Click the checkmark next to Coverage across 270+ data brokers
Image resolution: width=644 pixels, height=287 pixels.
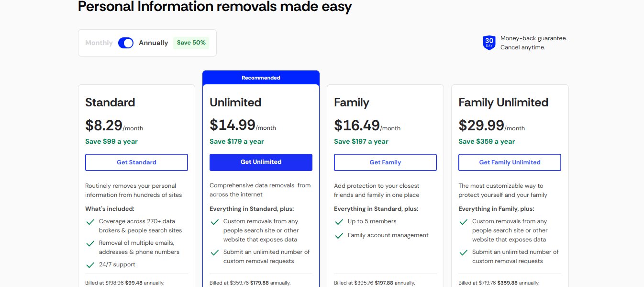tap(90, 222)
